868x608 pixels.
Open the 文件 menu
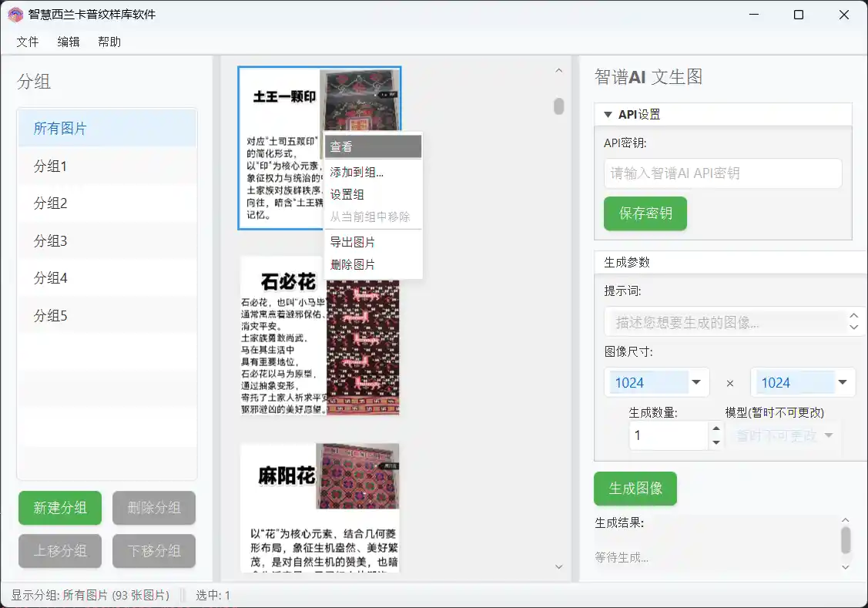[27, 42]
